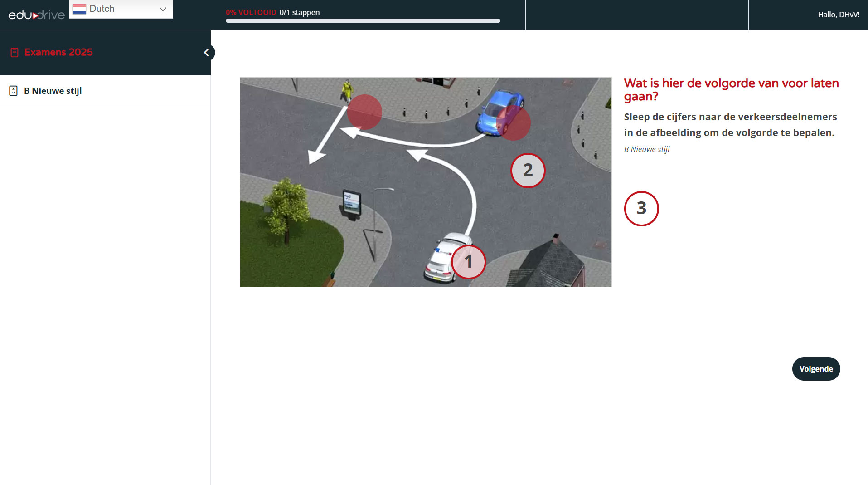Click the 0% VOLTOOID progress label

[251, 12]
